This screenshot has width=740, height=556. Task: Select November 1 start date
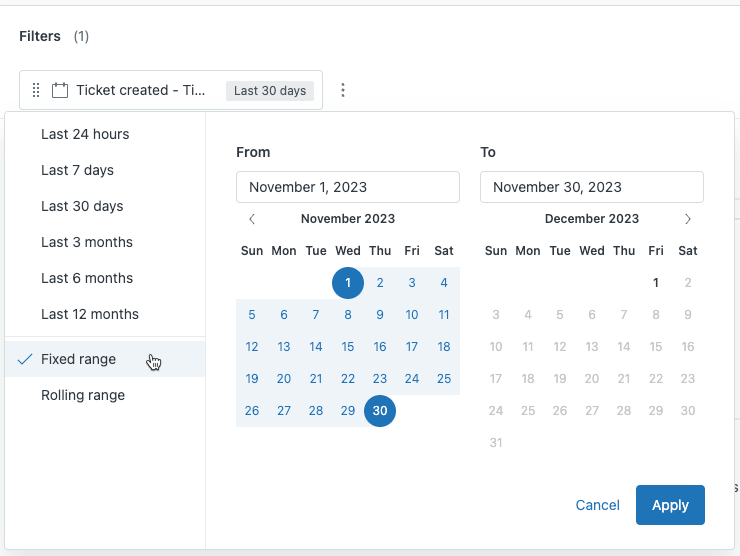coord(348,283)
